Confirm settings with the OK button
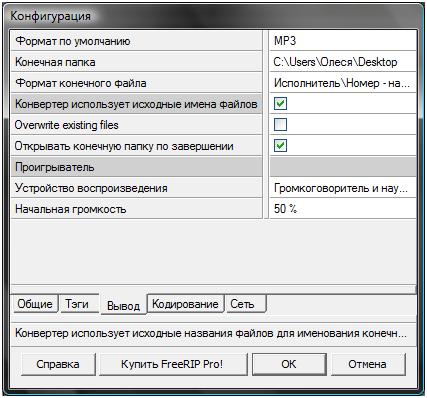 (289, 364)
